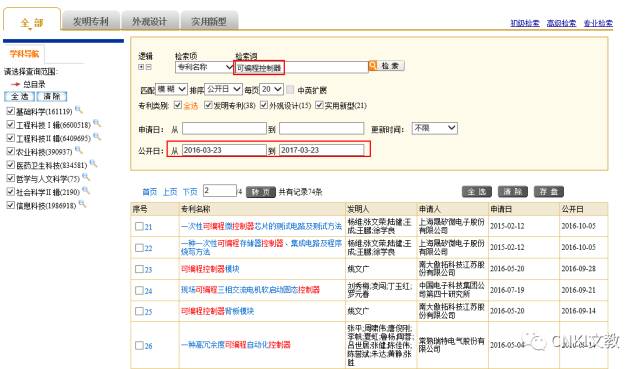Expand the 更新时间 不限 dropdown
This screenshot has width=640, height=369.
point(434,128)
